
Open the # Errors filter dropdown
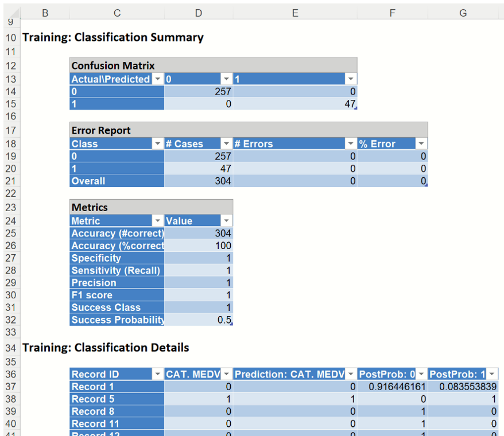coord(350,144)
